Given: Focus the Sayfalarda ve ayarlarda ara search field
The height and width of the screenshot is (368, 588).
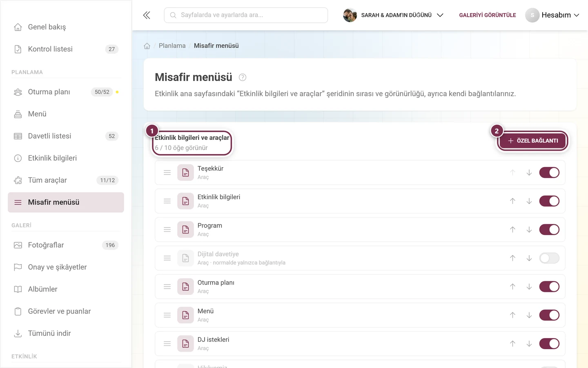Looking at the screenshot, I should [246, 15].
